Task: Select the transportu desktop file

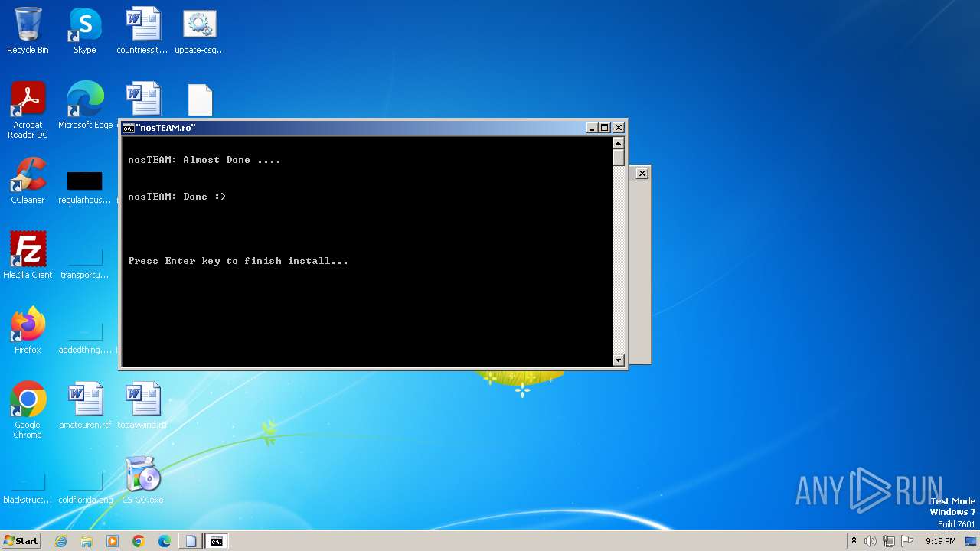Action: click(85, 262)
